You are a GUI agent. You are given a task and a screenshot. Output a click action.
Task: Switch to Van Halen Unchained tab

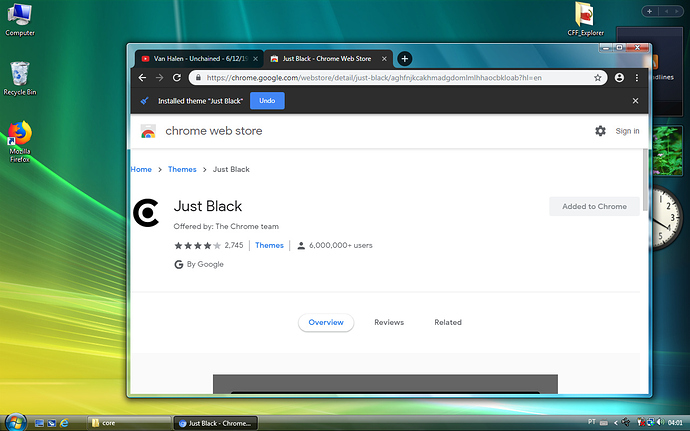pyautogui.click(x=196, y=59)
